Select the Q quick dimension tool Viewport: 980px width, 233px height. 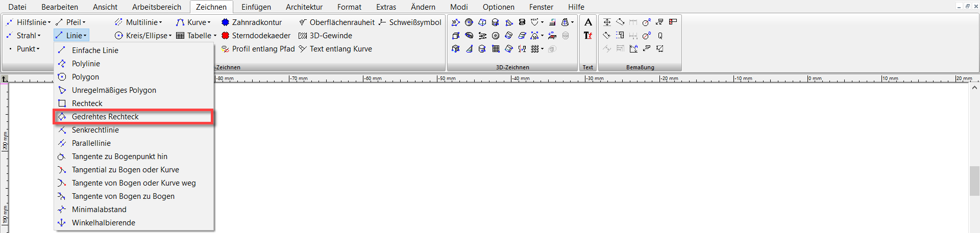[660, 36]
